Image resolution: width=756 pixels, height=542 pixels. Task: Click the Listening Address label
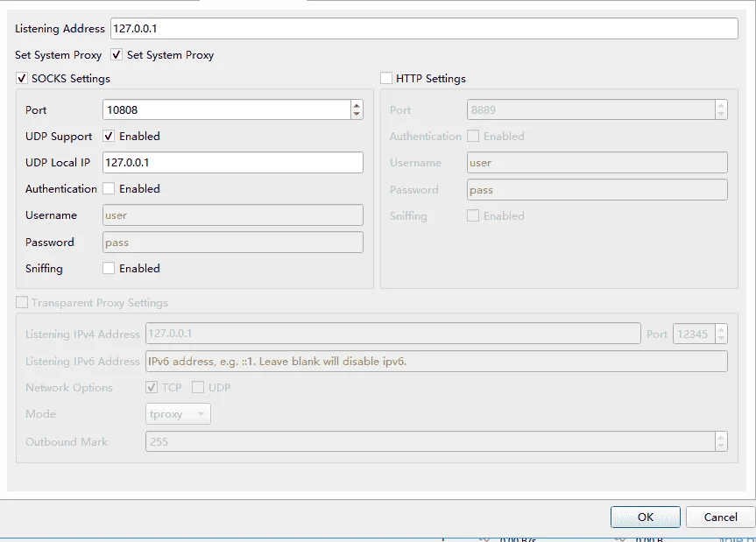pyautogui.click(x=60, y=28)
